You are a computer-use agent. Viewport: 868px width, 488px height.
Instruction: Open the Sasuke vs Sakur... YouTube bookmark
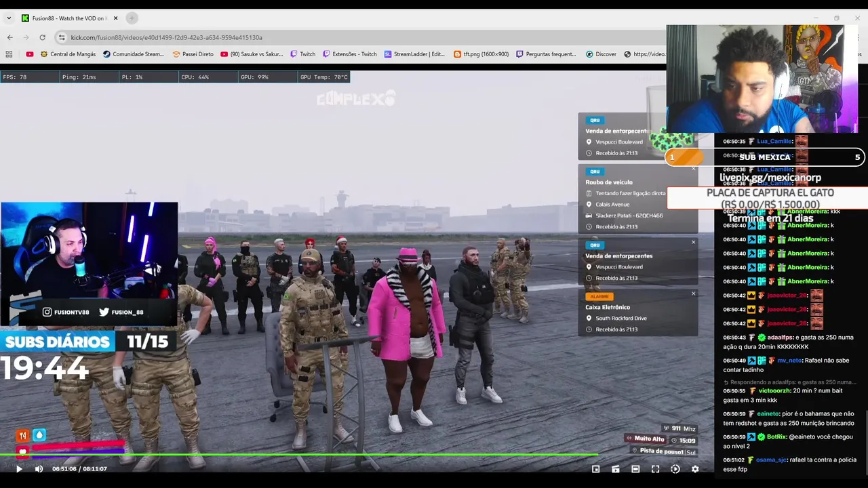point(252,54)
